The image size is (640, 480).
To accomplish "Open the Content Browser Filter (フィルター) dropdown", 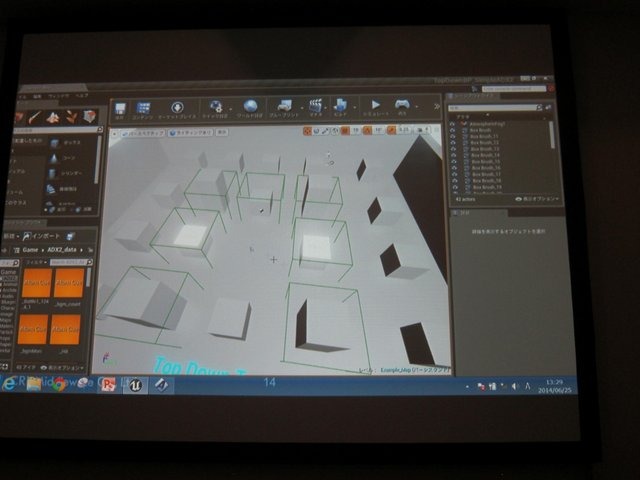I will 37,262.
